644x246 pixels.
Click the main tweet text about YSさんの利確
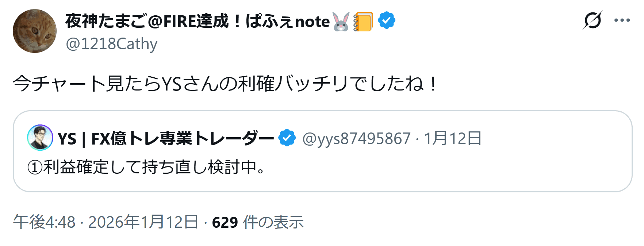click(224, 84)
